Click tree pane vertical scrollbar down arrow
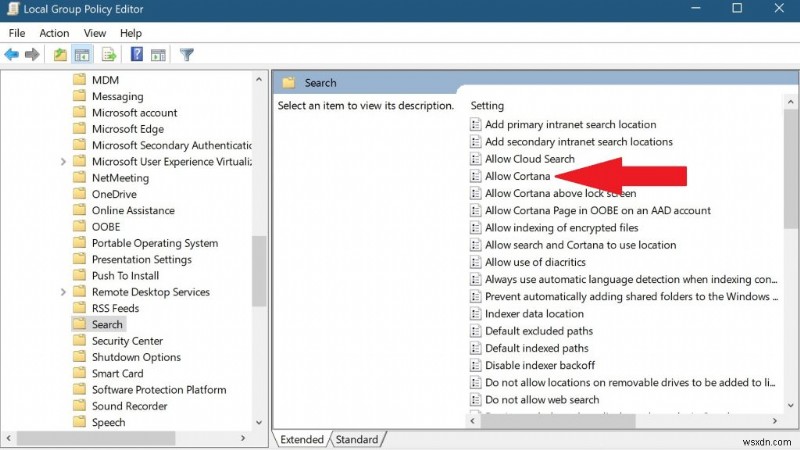Viewport: 800px width, 450px height. pyautogui.click(x=259, y=422)
